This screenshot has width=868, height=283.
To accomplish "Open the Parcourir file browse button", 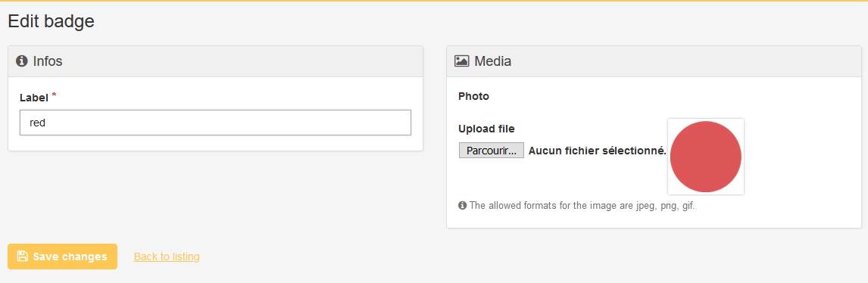I will [x=491, y=151].
